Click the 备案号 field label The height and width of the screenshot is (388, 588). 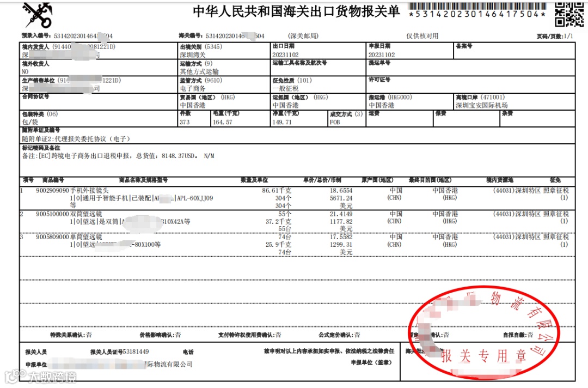pos(464,46)
